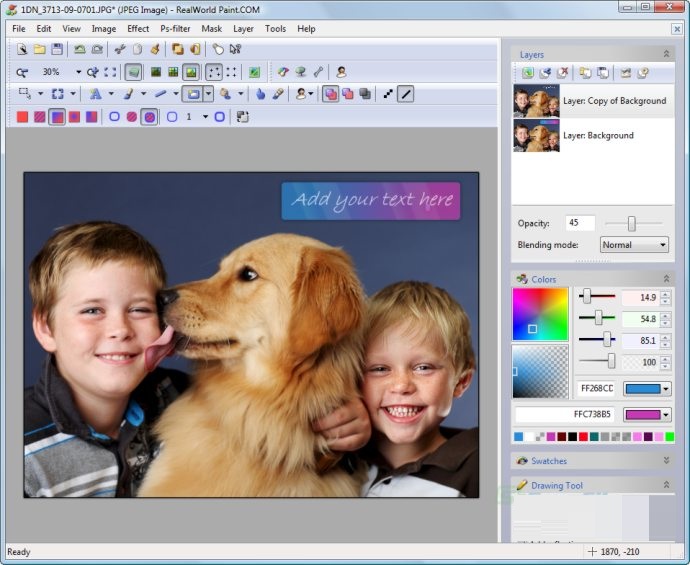690x565 pixels.
Task: Select the paint bucket fill tool
Action: (226, 94)
